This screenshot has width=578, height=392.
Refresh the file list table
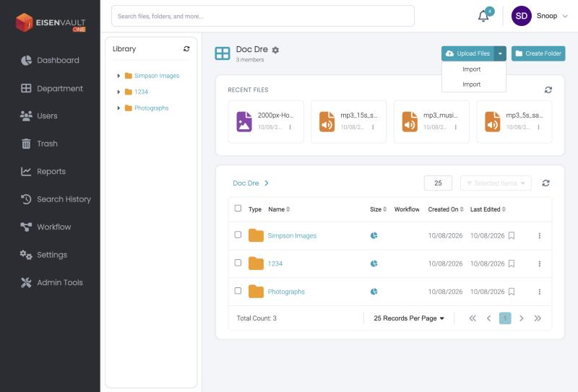(x=545, y=183)
